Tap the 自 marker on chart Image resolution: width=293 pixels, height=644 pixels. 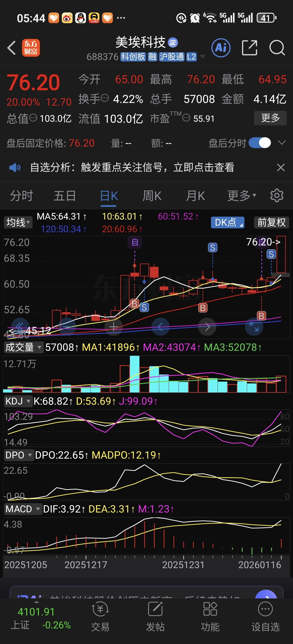pyautogui.click(x=135, y=242)
